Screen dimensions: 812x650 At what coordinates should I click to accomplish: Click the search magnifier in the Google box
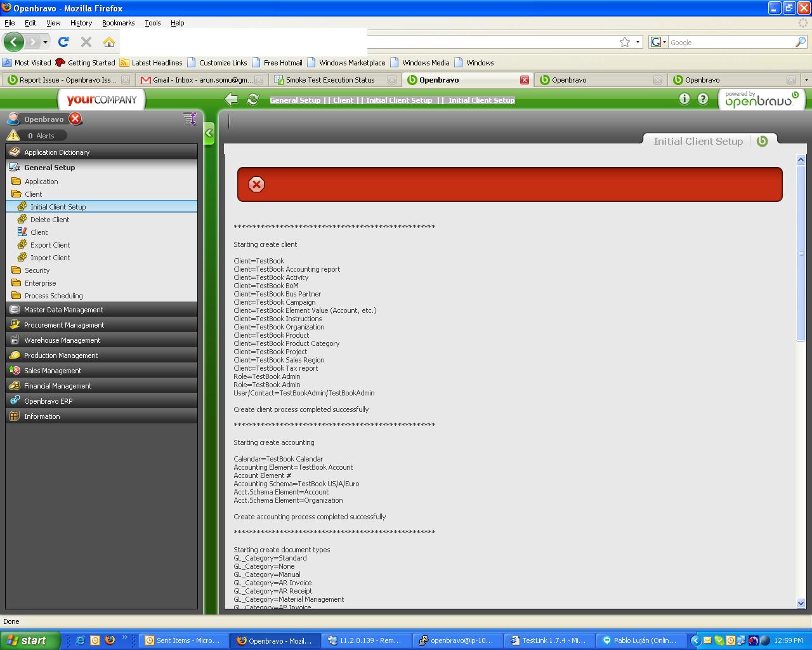click(x=801, y=42)
